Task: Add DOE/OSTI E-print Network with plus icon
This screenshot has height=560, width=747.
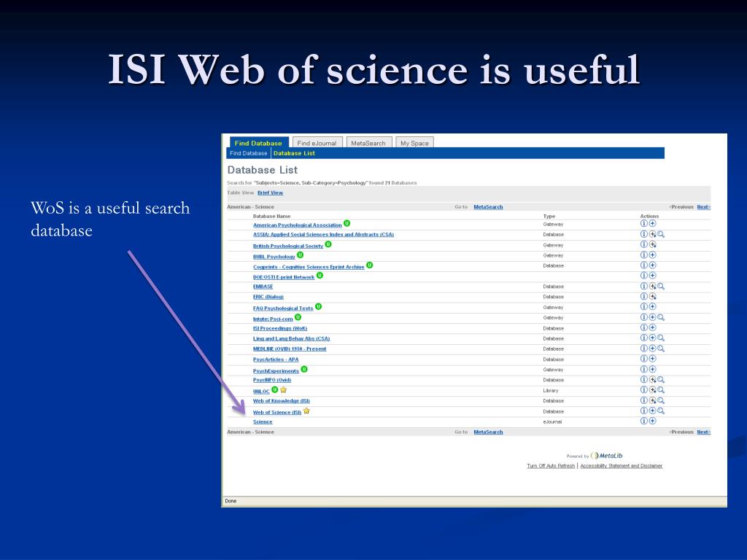Action: (x=653, y=275)
